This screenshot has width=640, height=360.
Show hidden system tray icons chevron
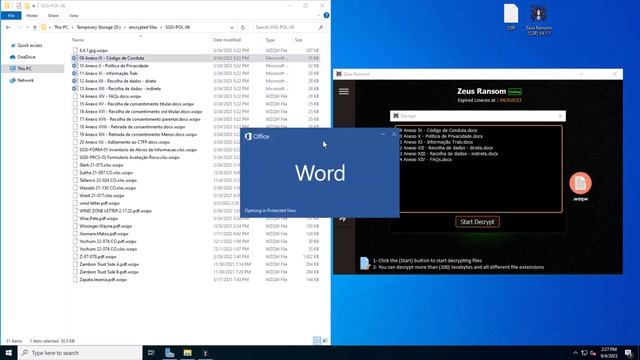tap(575, 353)
